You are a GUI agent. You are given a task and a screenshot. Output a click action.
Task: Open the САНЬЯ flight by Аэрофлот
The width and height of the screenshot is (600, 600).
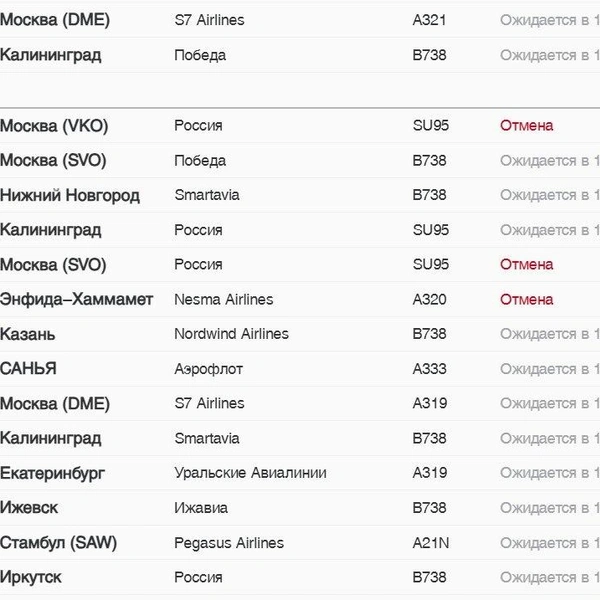click(300, 369)
